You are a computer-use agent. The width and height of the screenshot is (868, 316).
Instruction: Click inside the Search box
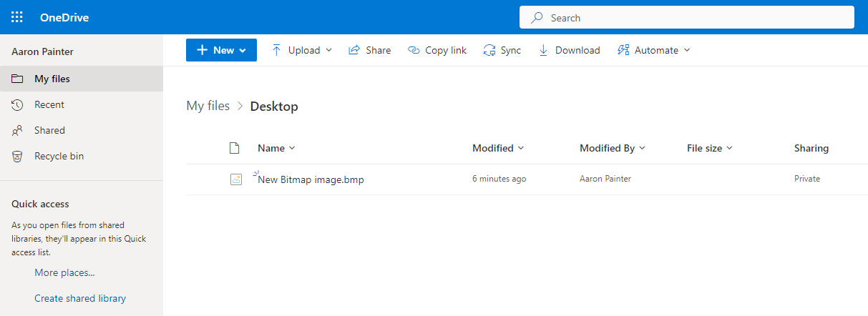[687, 17]
